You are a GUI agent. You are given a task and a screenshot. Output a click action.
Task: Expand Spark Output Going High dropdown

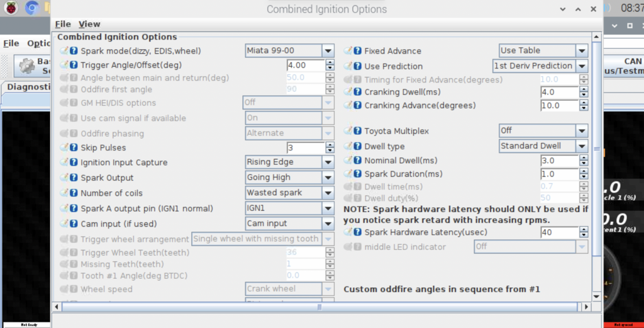point(289,177)
